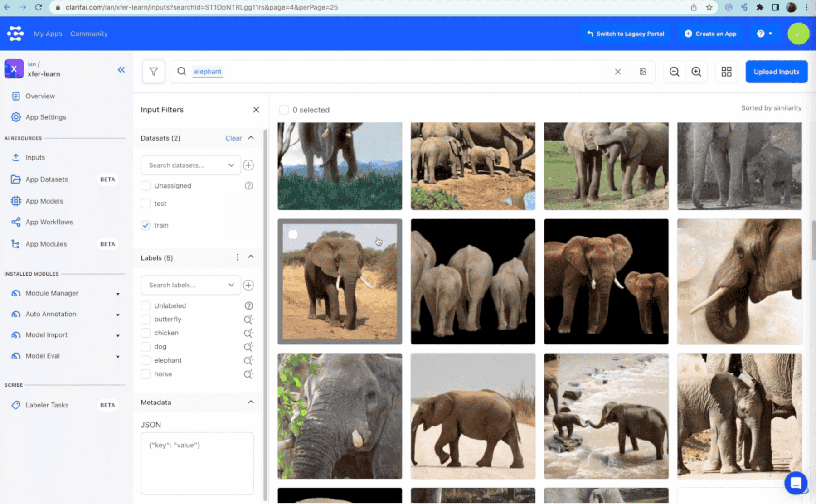The image size is (816, 504).
Task: Collapse the Metadata section
Action: 251,402
